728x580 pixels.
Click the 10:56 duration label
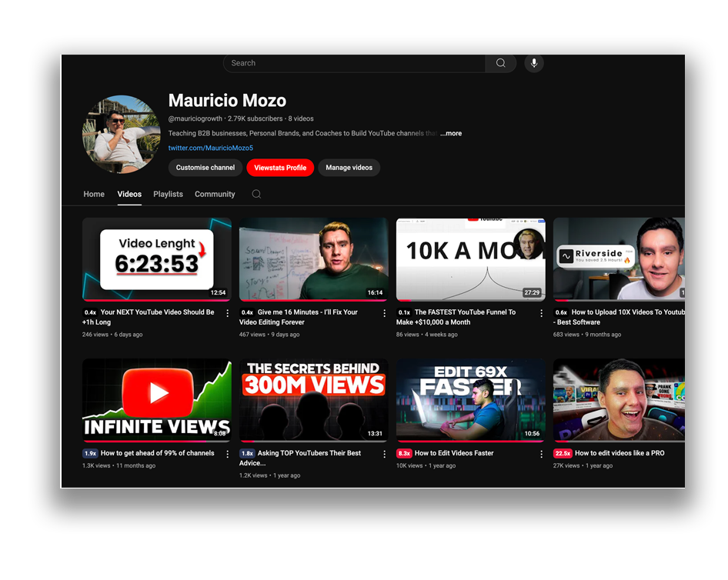point(532,434)
